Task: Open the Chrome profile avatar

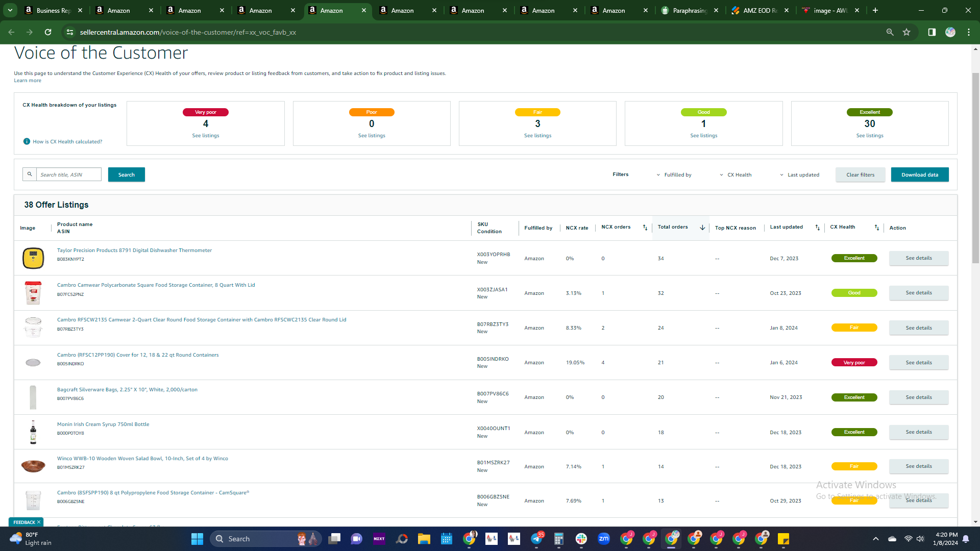Action: [x=950, y=32]
